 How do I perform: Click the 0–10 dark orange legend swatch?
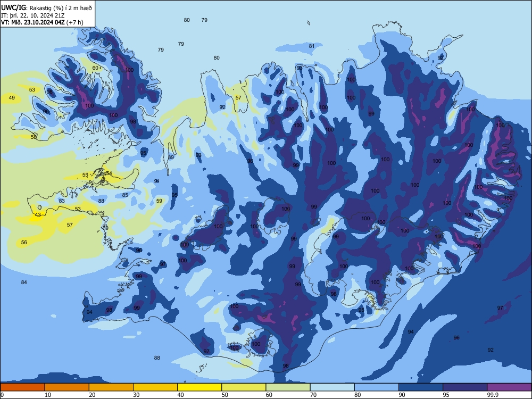[22, 387]
